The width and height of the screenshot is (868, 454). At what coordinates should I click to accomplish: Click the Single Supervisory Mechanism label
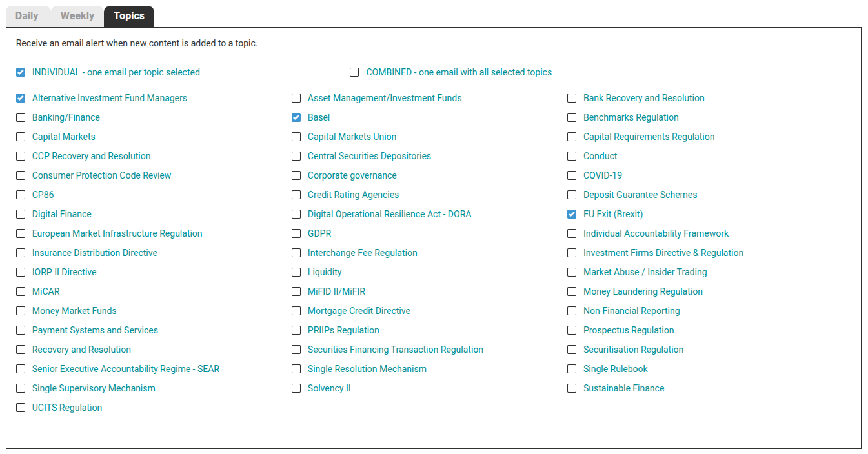click(x=94, y=388)
